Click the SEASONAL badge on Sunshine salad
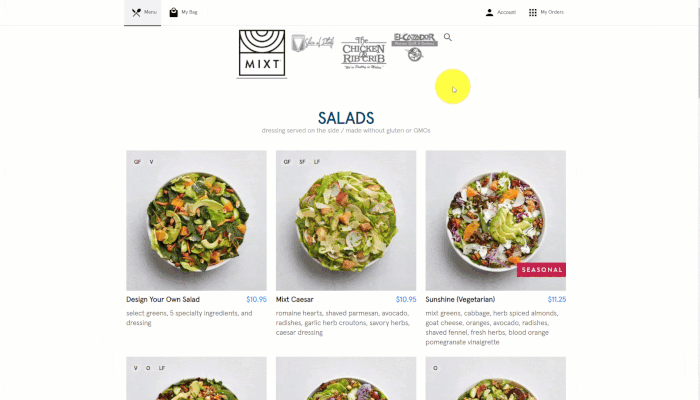This screenshot has width=700, height=400. pos(542,270)
